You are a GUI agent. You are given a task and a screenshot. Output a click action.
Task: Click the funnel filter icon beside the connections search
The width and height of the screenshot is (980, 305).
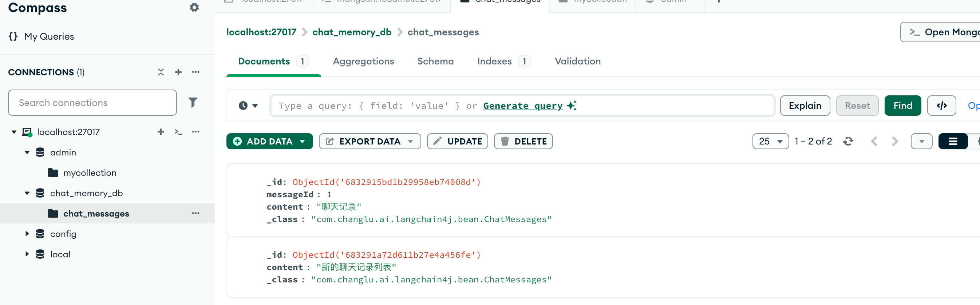point(193,102)
